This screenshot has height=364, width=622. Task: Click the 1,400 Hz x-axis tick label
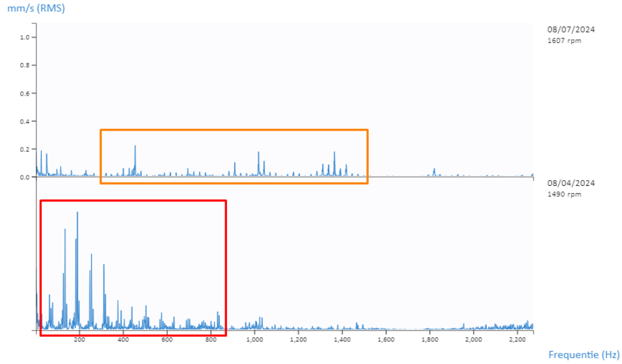342,339
